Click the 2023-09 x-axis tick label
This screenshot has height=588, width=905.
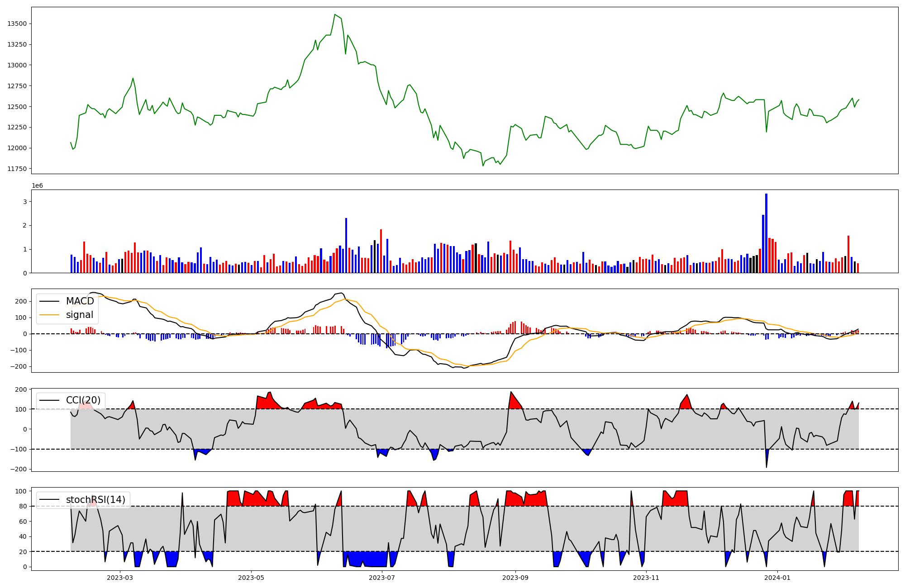pyautogui.click(x=515, y=578)
